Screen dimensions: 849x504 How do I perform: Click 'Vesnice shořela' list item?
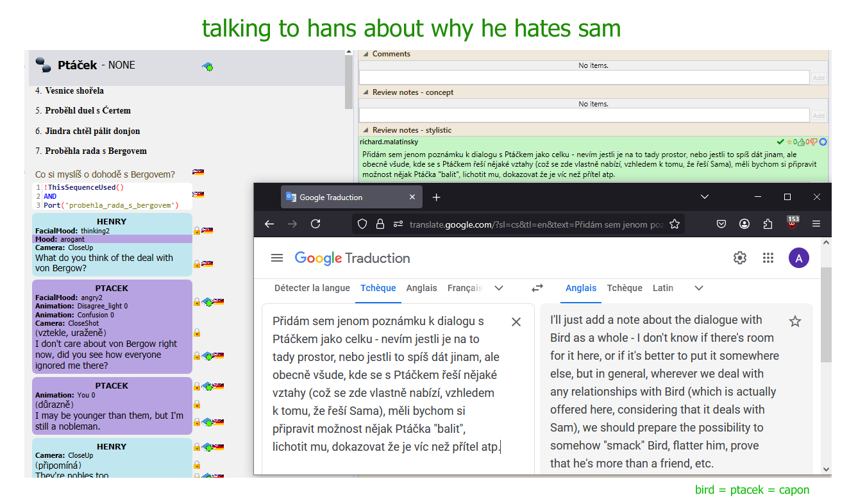tap(74, 90)
